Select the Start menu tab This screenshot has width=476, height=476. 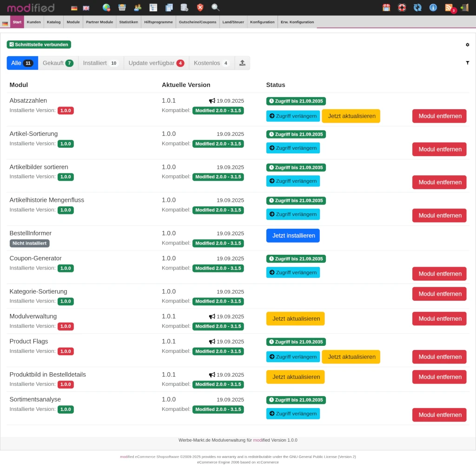[17, 22]
